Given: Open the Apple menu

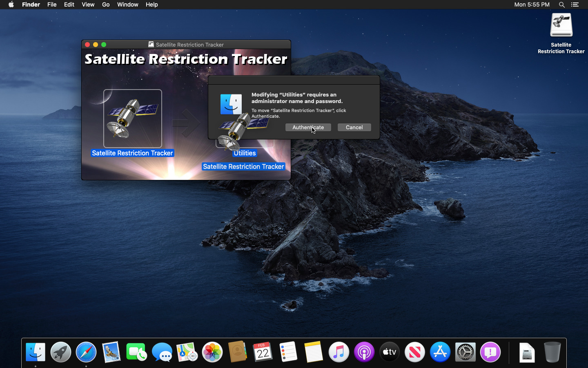Looking at the screenshot, I should coord(11,4).
